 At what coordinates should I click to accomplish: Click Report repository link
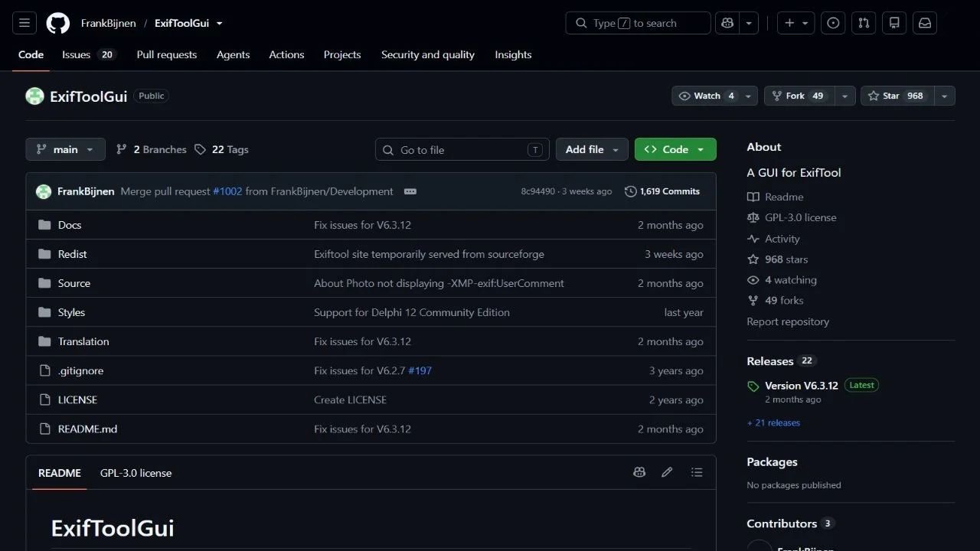[x=788, y=321]
